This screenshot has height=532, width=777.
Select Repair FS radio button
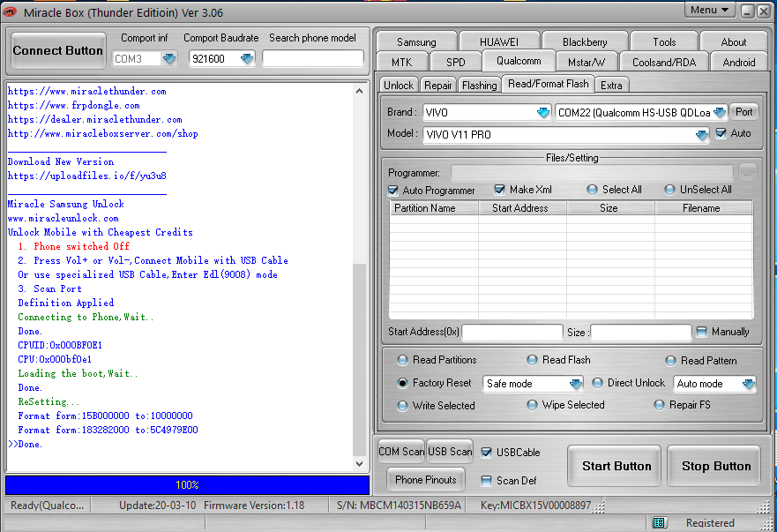click(659, 405)
